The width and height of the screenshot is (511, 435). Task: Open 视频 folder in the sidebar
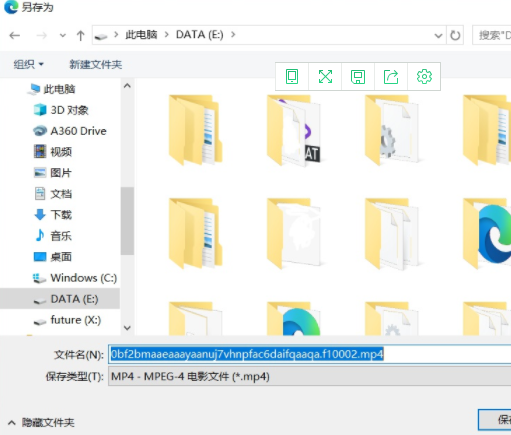[53, 152]
